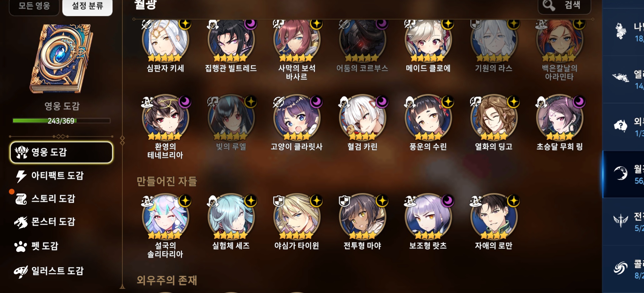This screenshot has width=644, height=293.
Task: Select the winged sword faction icon
Action: 621,221
